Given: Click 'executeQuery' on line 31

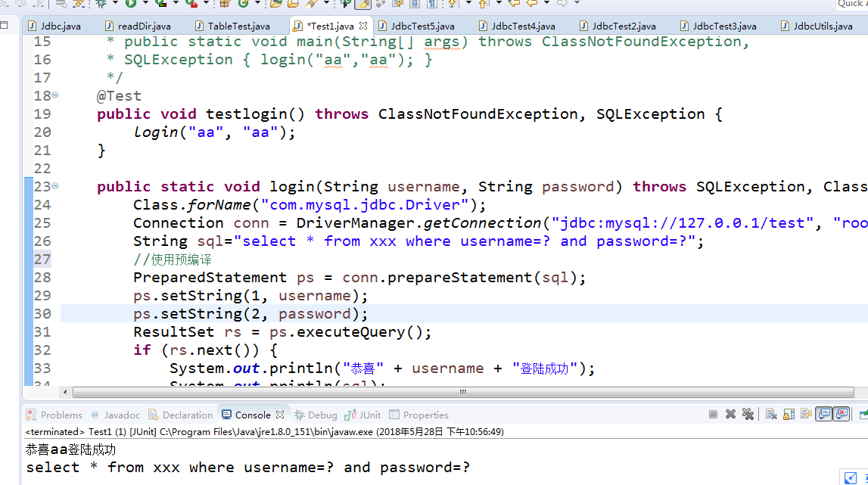Looking at the screenshot, I should coord(351,331).
